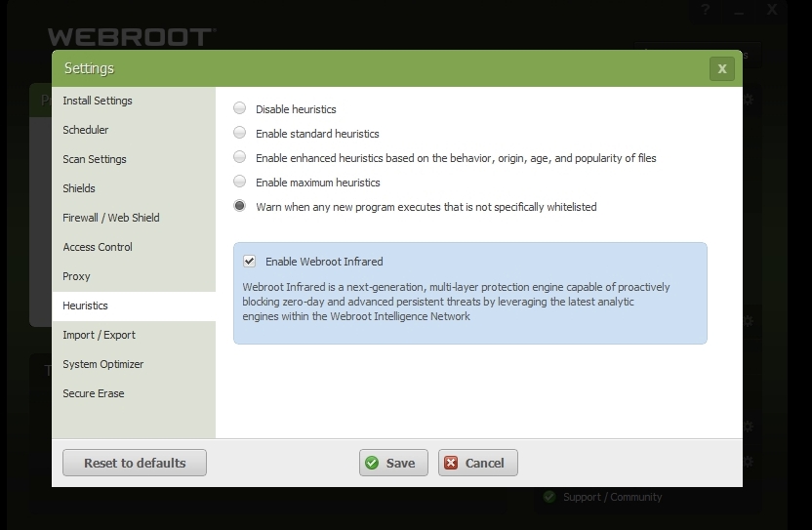Choose Enable standard heuristics

tap(240, 133)
